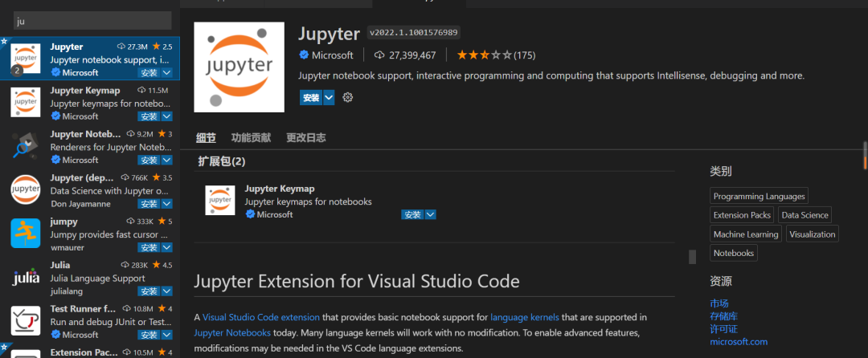868x358 pixels.
Task: Open the 存储库 repository resource link
Action: [x=724, y=316]
